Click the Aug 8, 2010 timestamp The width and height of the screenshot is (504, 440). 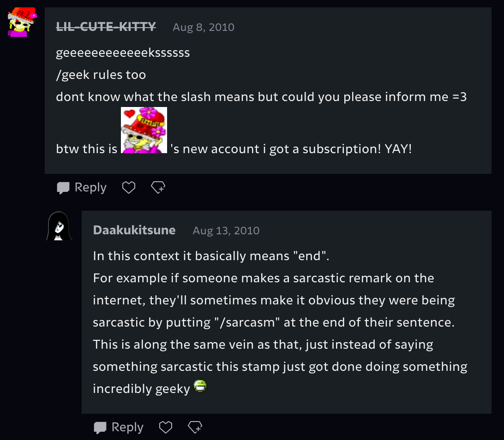204,27
